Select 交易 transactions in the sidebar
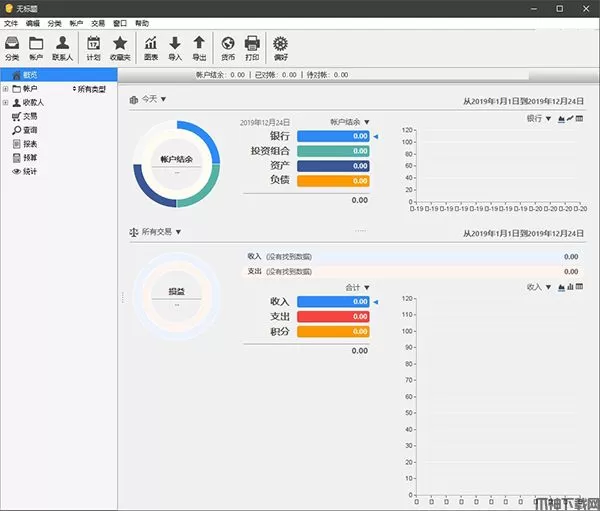The width and height of the screenshot is (600, 511). click(25, 116)
